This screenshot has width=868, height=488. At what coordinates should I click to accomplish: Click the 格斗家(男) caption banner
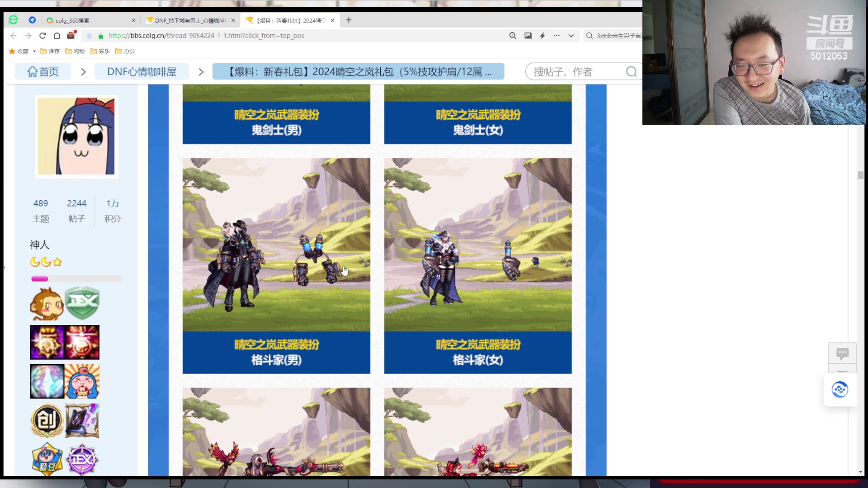click(x=276, y=352)
